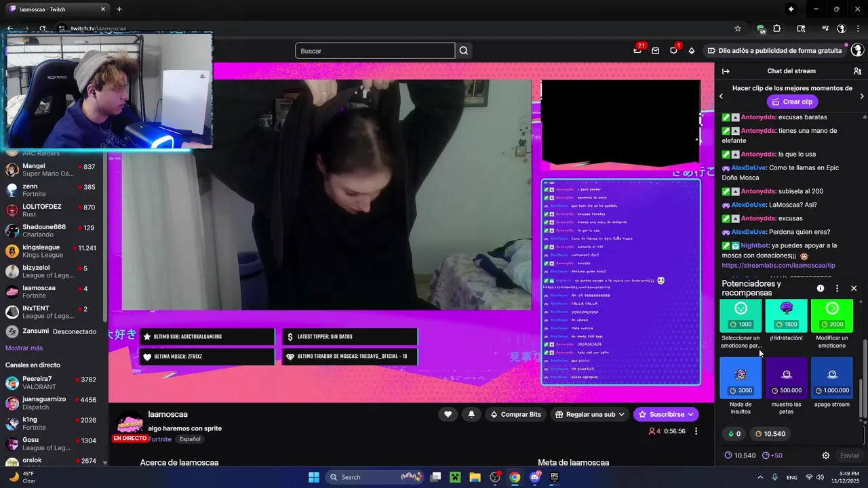868x488 pixels.
Task: Expand the Regalar una sub dropdown
Action: tap(590, 414)
